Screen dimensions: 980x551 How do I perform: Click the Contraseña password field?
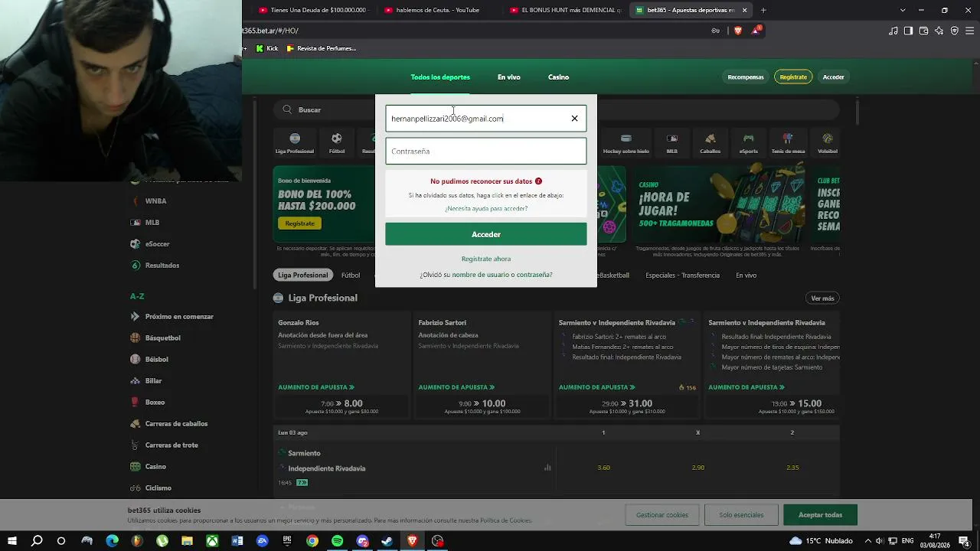tap(486, 152)
